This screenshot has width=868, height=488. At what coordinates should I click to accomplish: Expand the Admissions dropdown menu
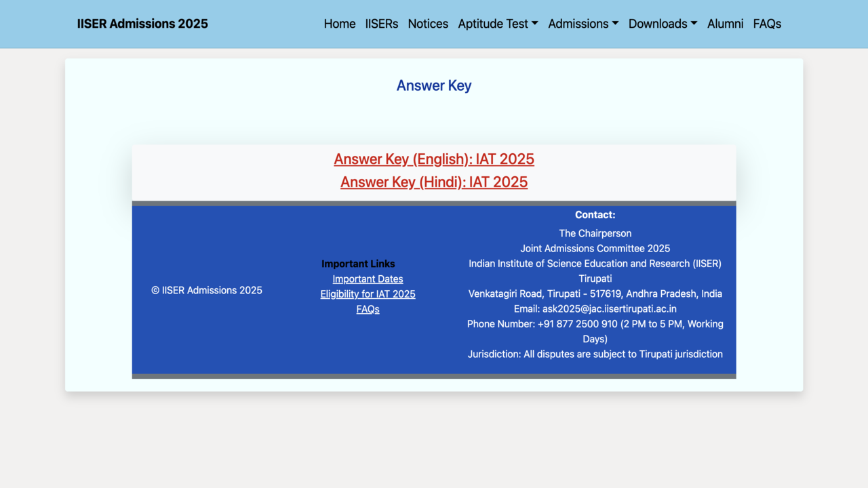coord(583,24)
